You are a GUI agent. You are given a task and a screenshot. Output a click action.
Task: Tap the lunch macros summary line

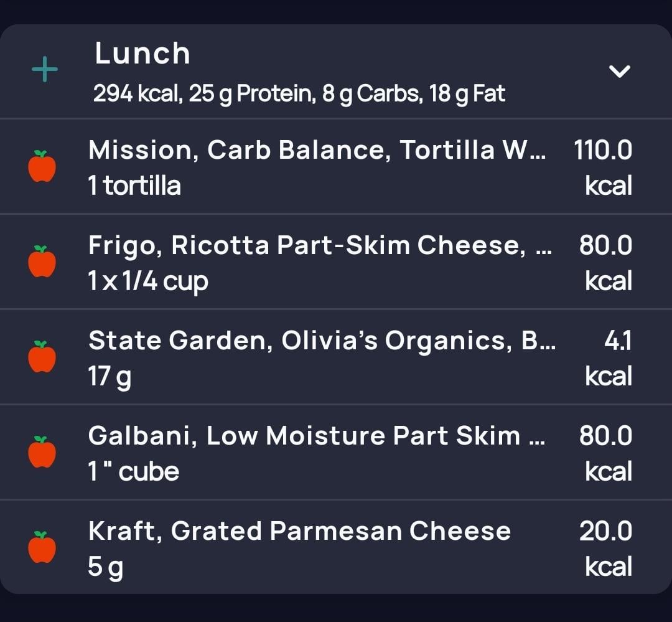[299, 94]
